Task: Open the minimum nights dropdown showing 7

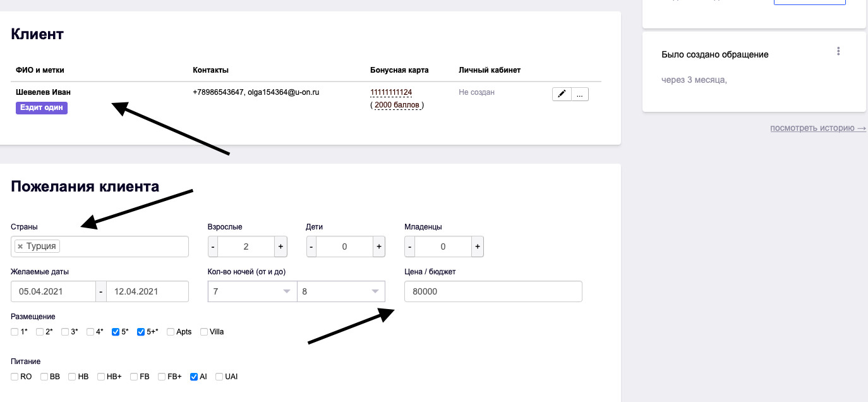Action: (252, 291)
